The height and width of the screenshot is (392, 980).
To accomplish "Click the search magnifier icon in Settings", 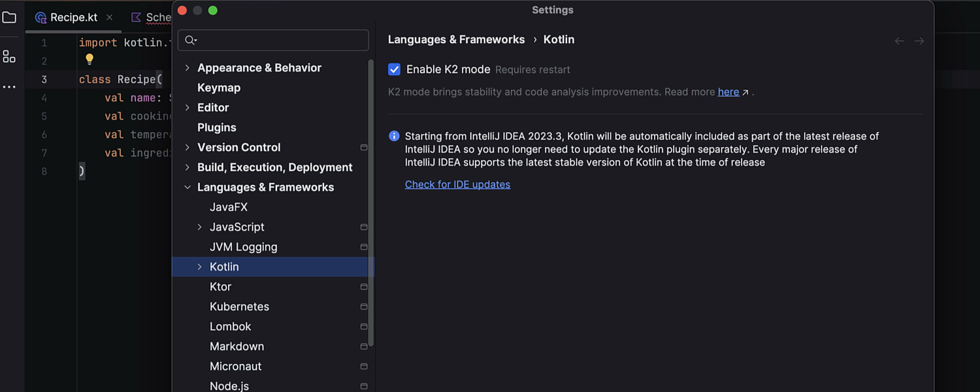I will (190, 41).
